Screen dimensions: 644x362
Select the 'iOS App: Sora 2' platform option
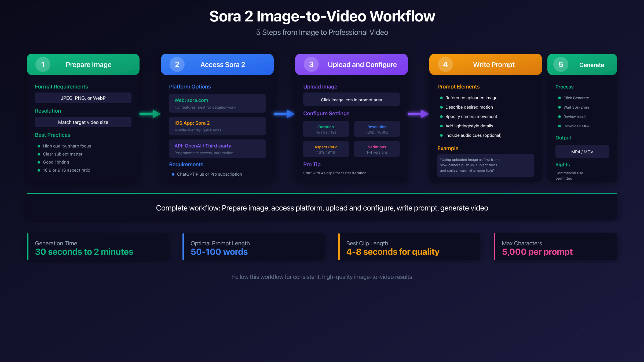[217, 126]
